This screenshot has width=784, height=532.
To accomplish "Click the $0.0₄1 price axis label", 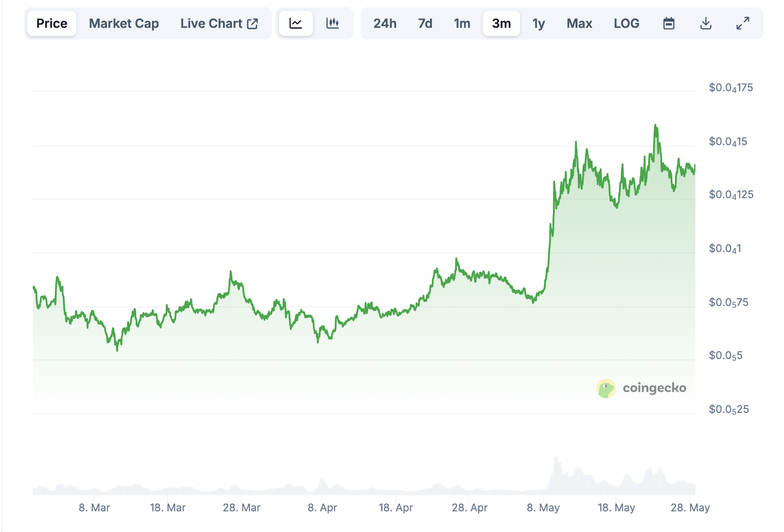I will [x=725, y=249].
